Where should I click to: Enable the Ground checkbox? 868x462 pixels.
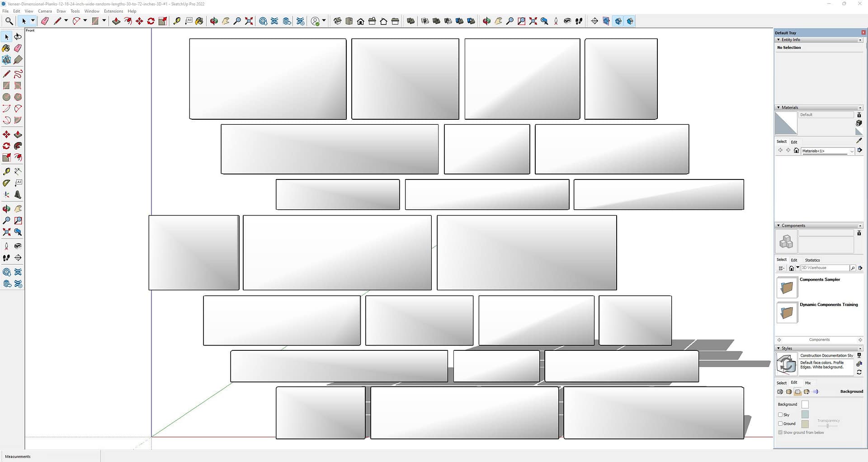click(x=780, y=424)
